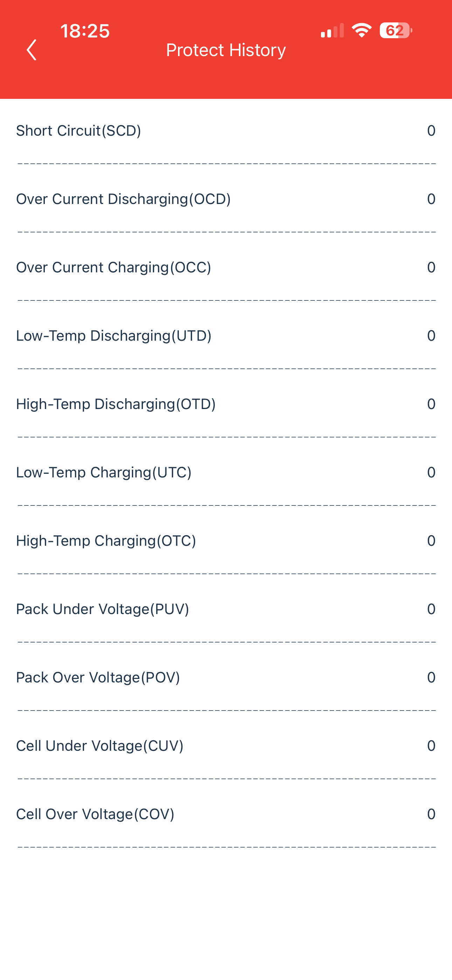Open the High-Temp Charging(OTC) item
The image size is (452, 980).
tap(226, 540)
